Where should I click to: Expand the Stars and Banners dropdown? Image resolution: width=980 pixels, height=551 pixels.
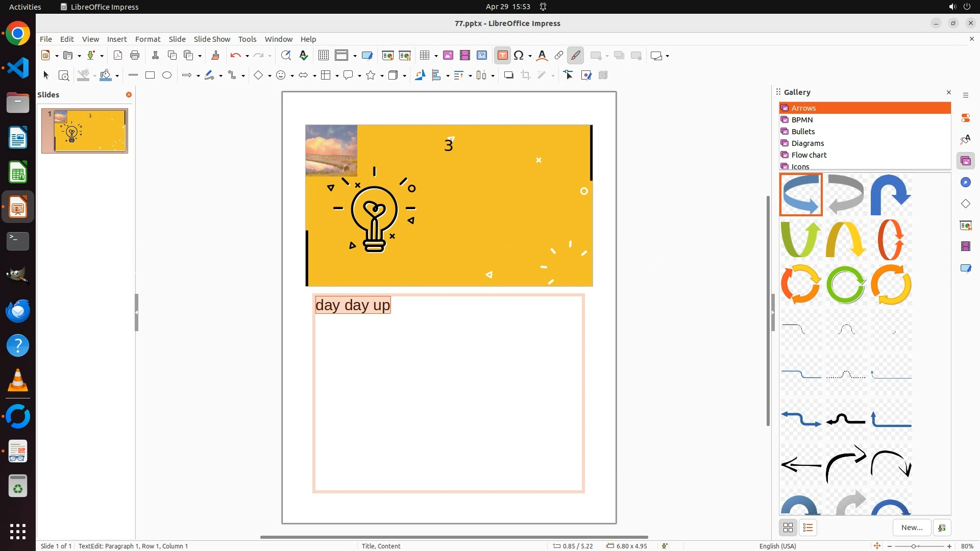coord(382,76)
